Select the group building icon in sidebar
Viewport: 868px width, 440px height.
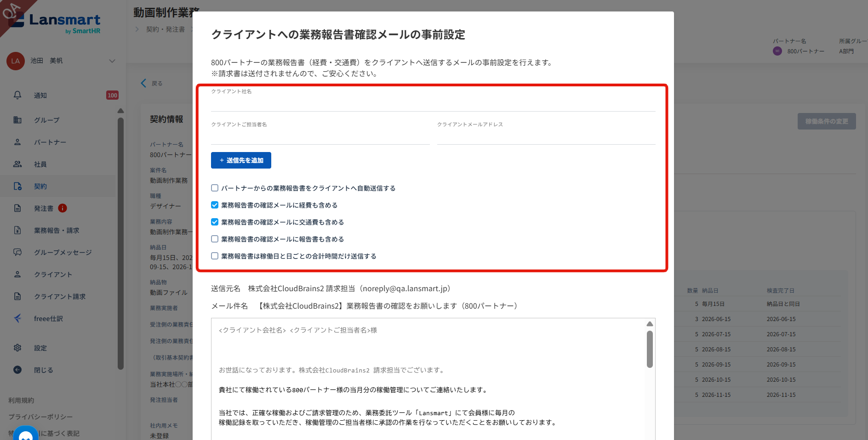tap(17, 120)
